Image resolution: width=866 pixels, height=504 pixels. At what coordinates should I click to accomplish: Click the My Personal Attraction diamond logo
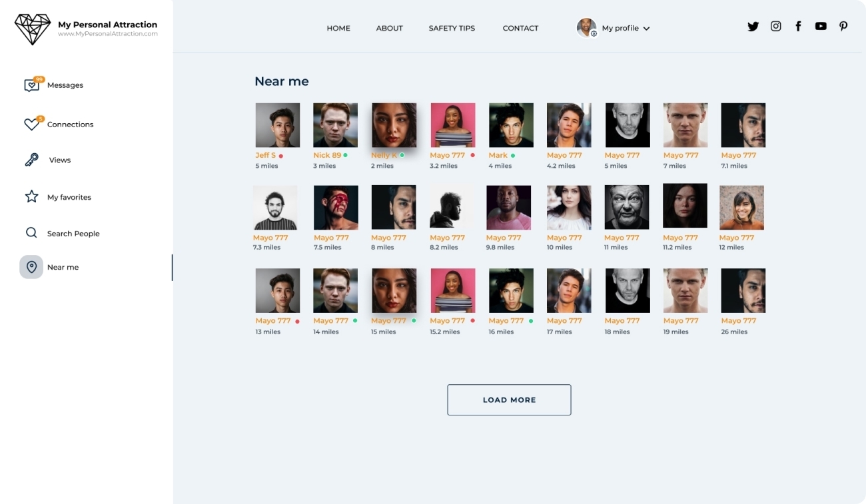pos(33,29)
